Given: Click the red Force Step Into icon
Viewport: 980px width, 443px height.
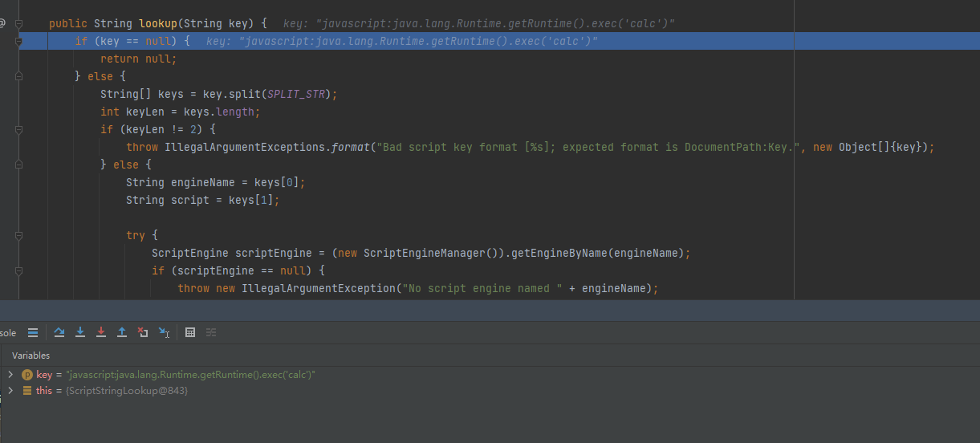Looking at the screenshot, I should (x=101, y=332).
